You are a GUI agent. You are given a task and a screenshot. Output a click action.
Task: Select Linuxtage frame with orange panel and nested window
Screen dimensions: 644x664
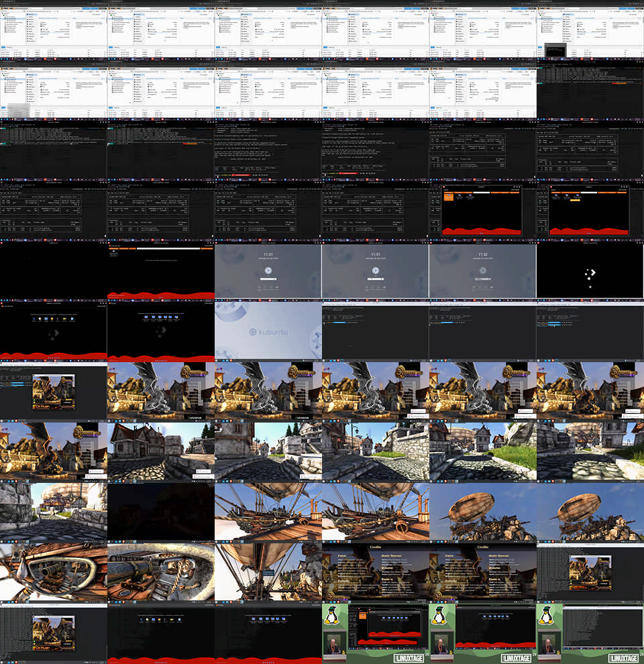click(x=376, y=634)
